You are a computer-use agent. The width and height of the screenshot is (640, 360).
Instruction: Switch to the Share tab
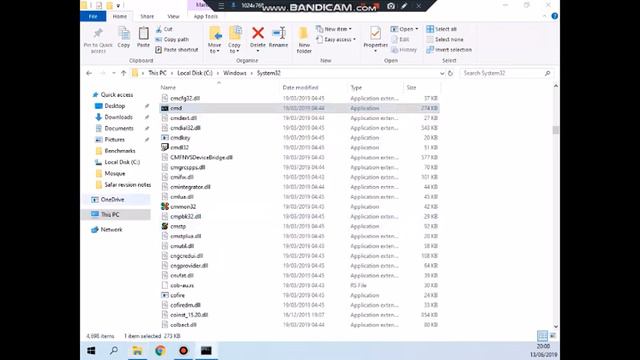tap(147, 16)
